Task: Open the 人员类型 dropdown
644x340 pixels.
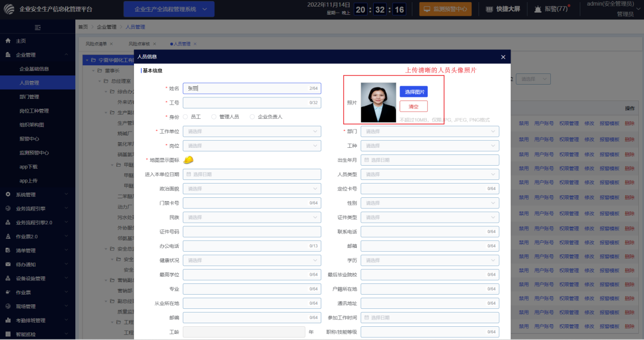Action: tap(430, 174)
